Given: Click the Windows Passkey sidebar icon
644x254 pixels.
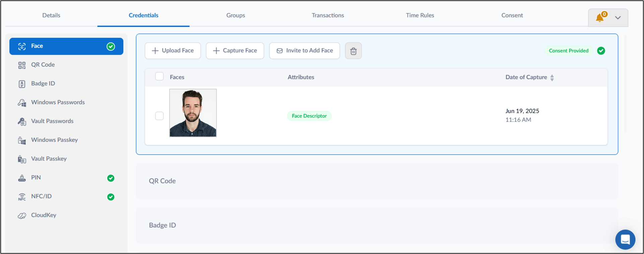Looking at the screenshot, I should click(22, 140).
